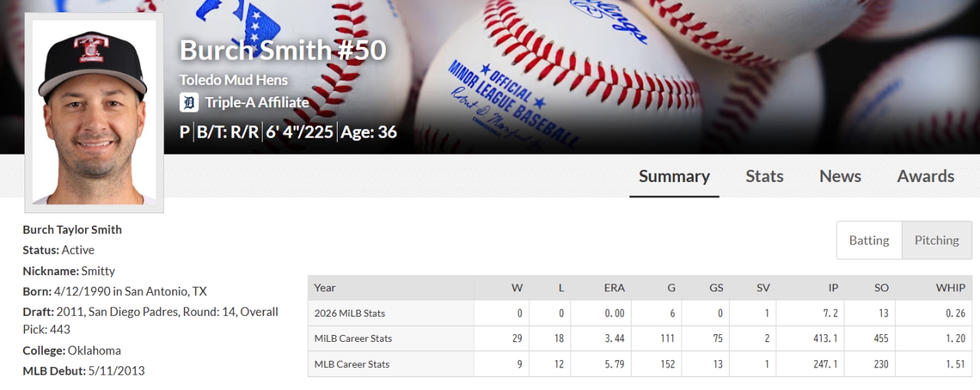980x390 pixels.
Task: Go to the News tab
Action: pos(840,176)
